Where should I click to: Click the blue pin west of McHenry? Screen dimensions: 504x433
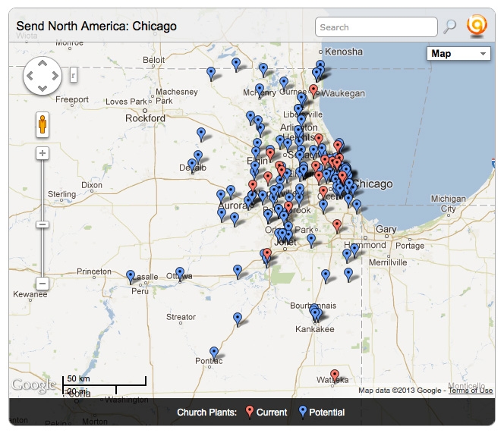coord(211,74)
